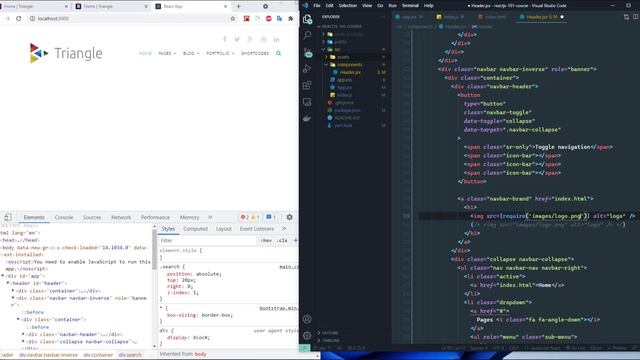Click the Twitter icon on the Triangle page
The height and width of the screenshot is (360, 640).
point(237,39)
